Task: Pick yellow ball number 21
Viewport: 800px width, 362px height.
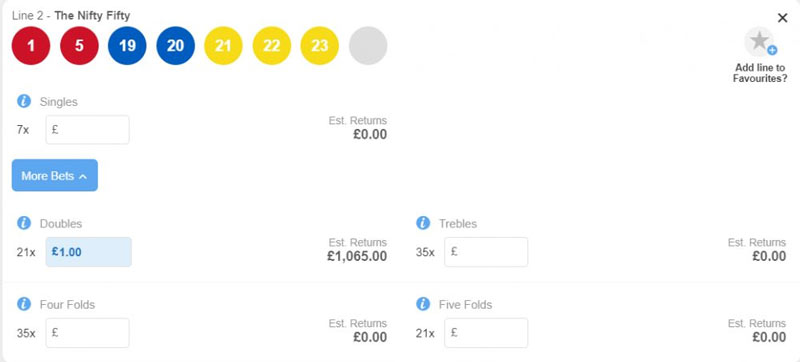Action: coord(223,46)
